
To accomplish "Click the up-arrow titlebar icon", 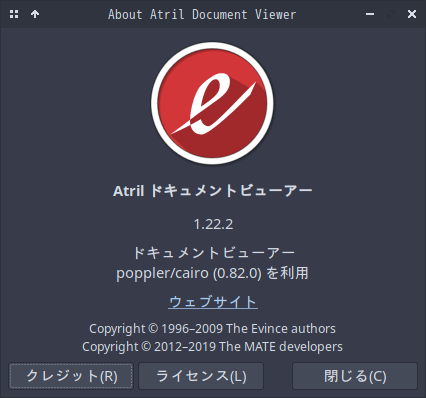I will (x=35, y=14).
